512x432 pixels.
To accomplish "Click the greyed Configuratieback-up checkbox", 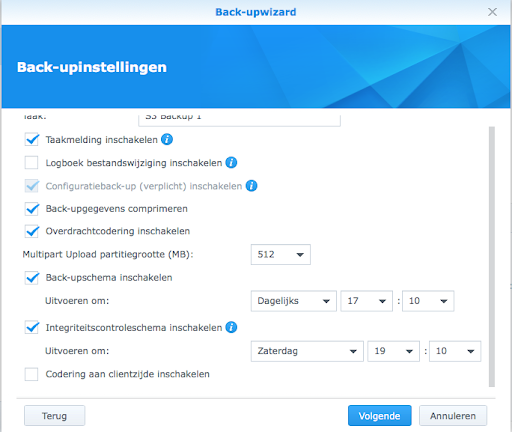I will [x=32, y=186].
